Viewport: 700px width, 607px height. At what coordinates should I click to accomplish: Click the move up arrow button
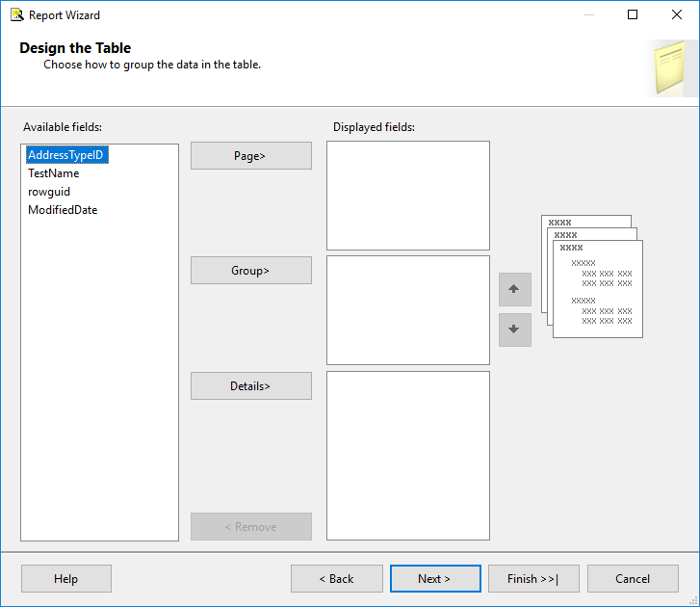[x=514, y=289]
